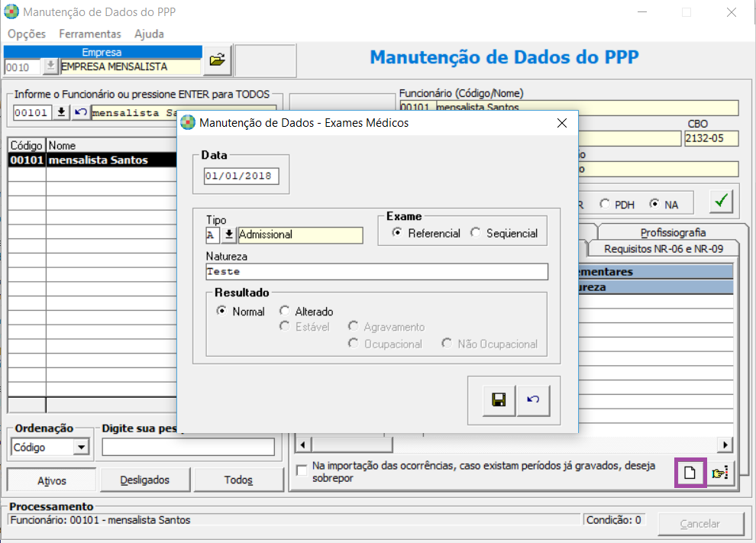Click the open folder icon beside Empresa
Image resolution: width=756 pixels, height=543 pixels.
pos(218,60)
